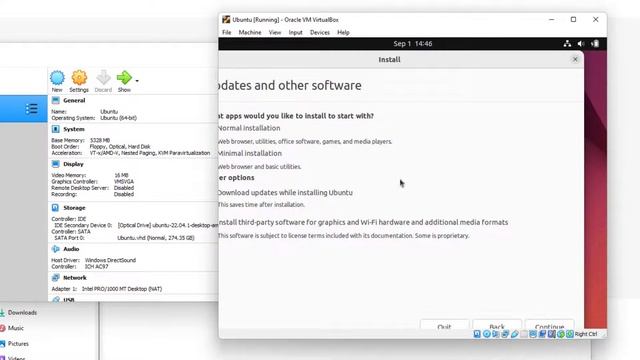
Task: Click optical disk icon in VM status bar
Action: 487,334
